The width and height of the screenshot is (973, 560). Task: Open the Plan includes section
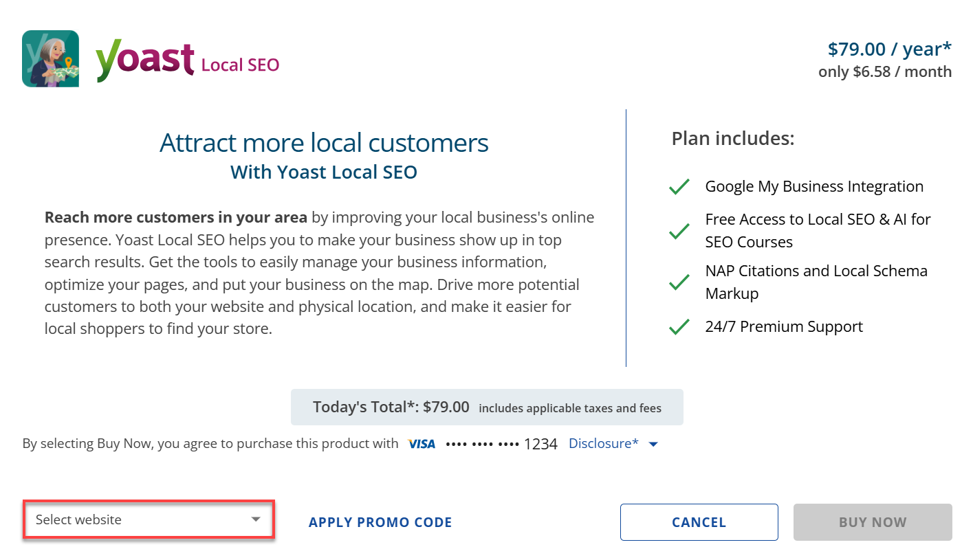click(x=732, y=138)
